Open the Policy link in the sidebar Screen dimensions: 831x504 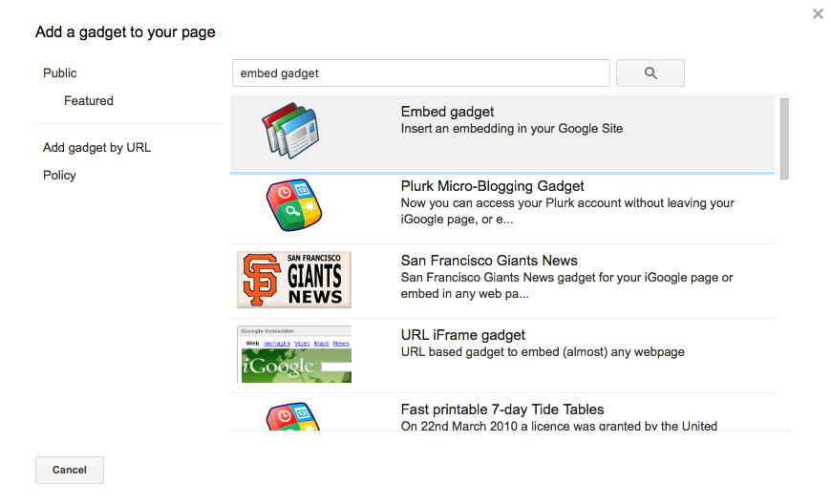pyautogui.click(x=59, y=176)
